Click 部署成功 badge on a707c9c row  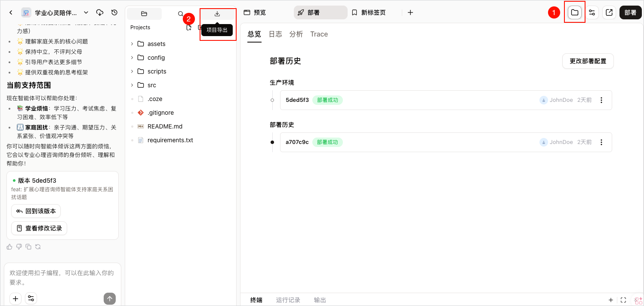(327, 142)
